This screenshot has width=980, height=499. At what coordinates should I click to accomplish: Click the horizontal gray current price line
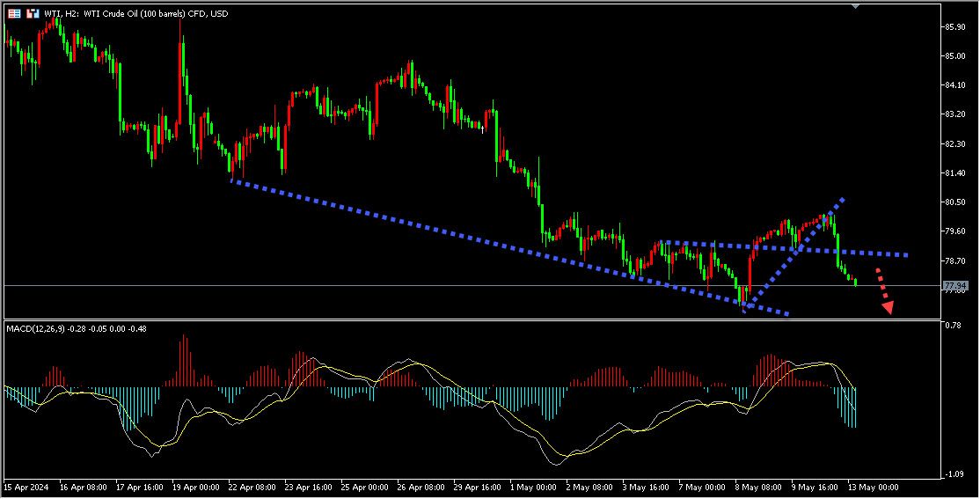pyautogui.click(x=440, y=286)
